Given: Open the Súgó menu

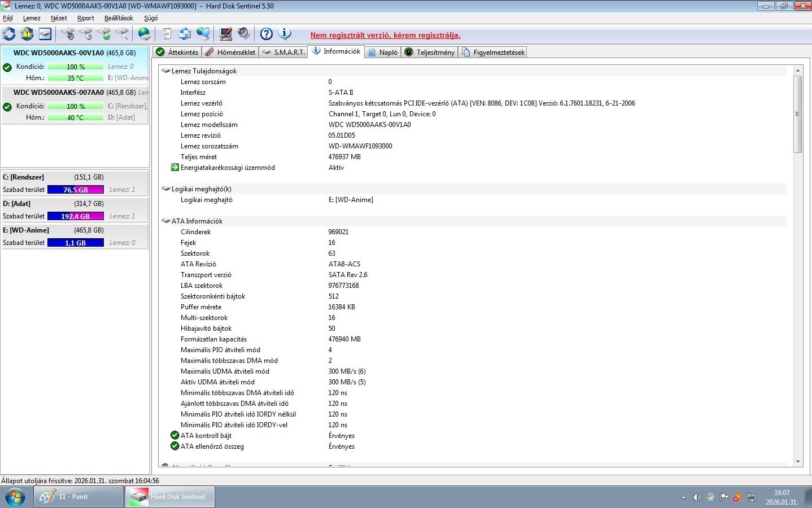Looking at the screenshot, I should [151, 18].
